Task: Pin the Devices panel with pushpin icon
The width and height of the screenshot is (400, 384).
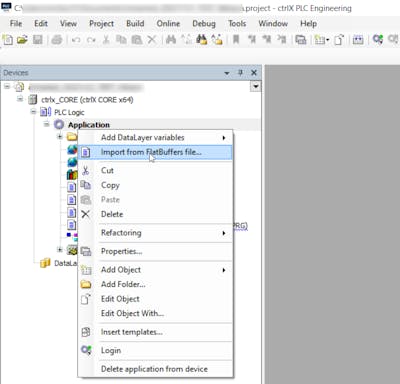Action: 240,72
